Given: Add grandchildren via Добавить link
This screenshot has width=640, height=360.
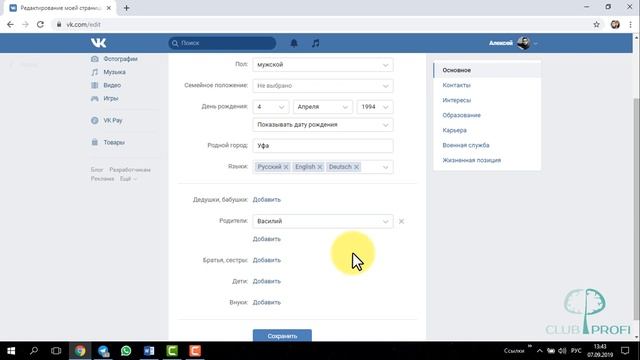Looking at the screenshot, I should (x=267, y=302).
